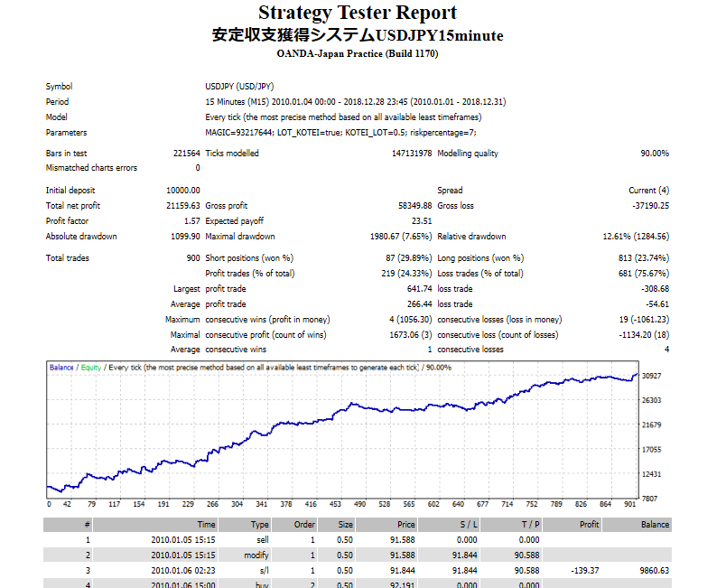The width and height of the screenshot is (726, 588).
Task: Click the Period row date range text
Action: click(x=356, y=102)
